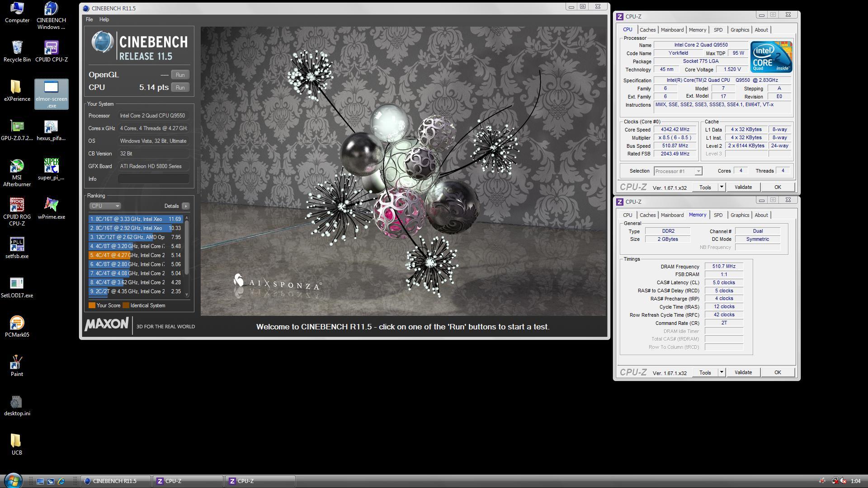
Task: Select the Paint desktop icon
Action: (17, 366)
